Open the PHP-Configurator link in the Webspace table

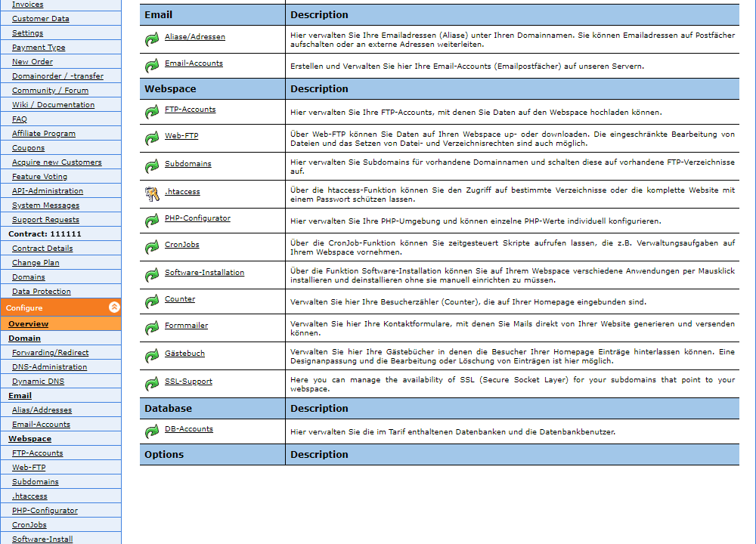197,218
